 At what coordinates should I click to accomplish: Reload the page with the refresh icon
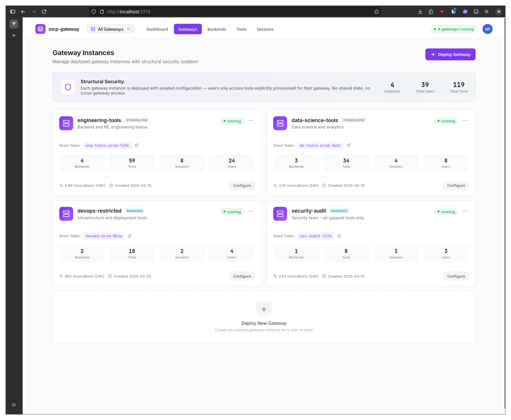pyautogui.click(x=44, y=12)
